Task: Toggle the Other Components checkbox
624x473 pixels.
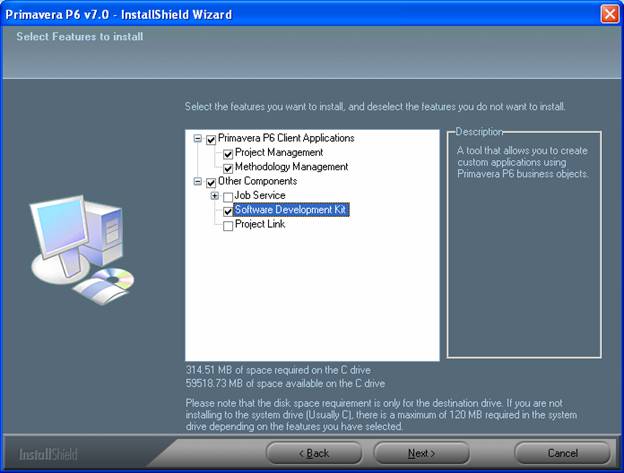Action: (x=211, y=183)
